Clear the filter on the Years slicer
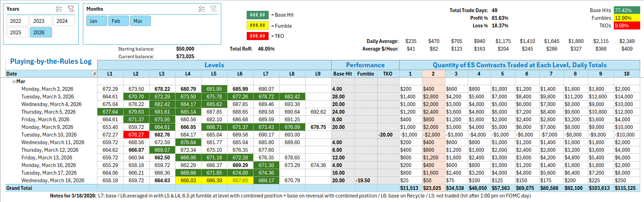Viewport: 644px width, 202px height. pyautogui.click(x=71, y=9)
